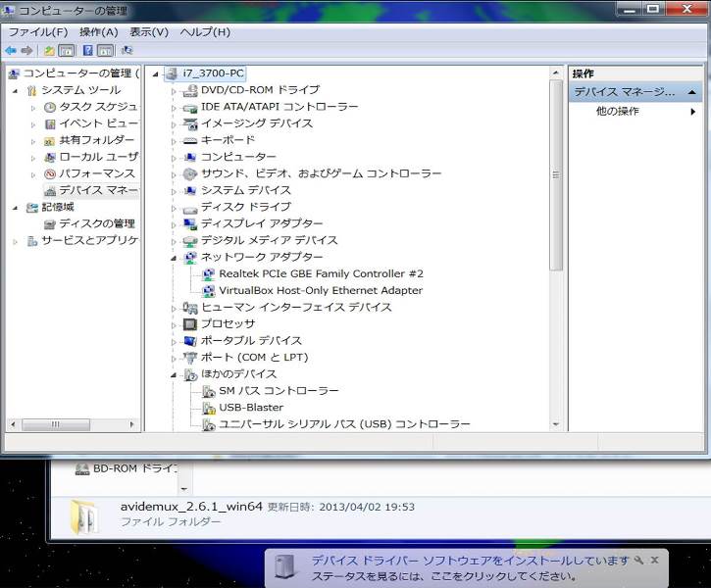
Task: Collapse the 記憶域 node in left tree
Action: click(x=15, y=208)
